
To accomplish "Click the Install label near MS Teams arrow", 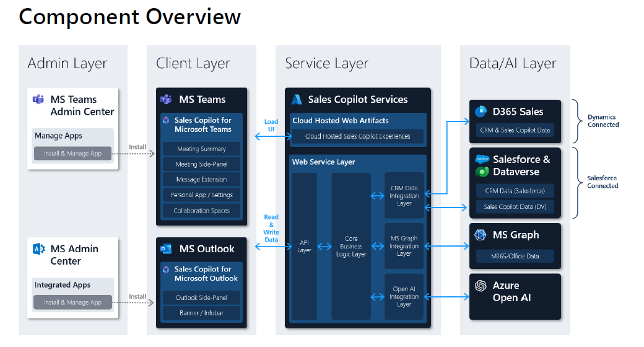I will point(137,147).
